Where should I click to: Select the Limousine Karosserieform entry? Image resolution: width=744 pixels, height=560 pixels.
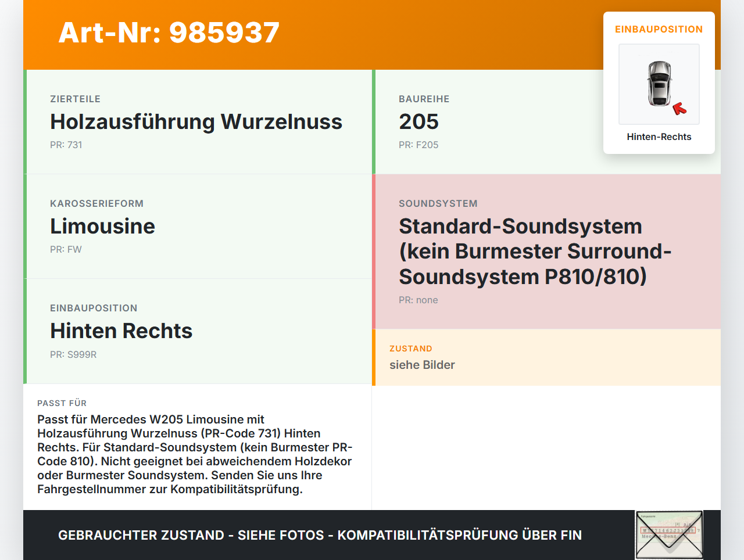103,226
